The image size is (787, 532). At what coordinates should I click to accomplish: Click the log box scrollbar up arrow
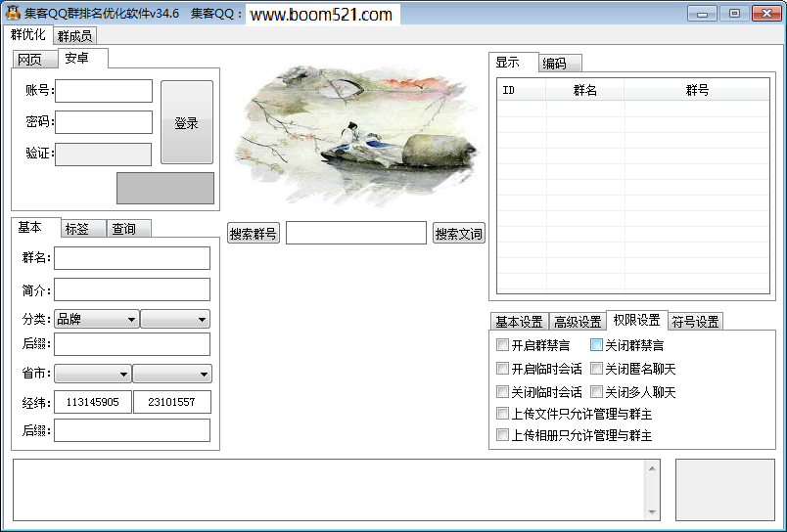coord(652,468)
